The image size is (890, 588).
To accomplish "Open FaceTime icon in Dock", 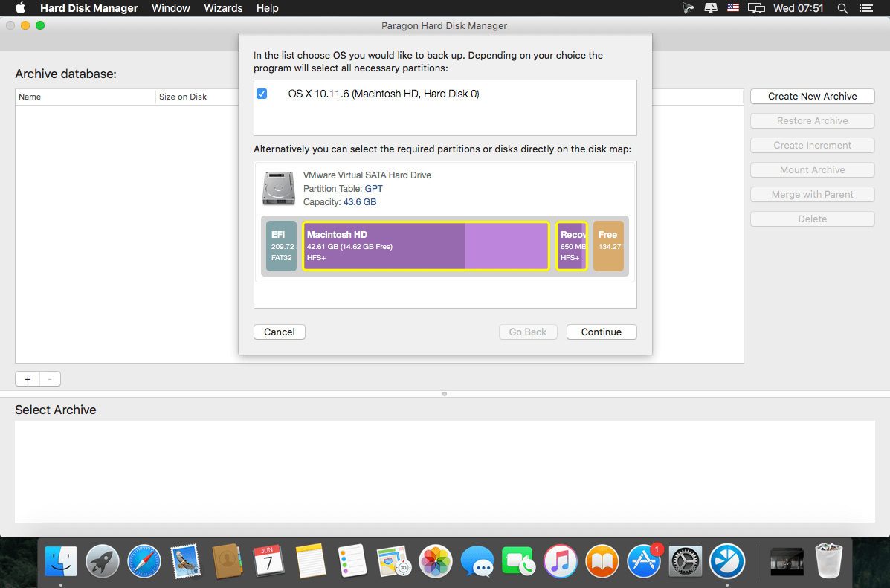I will click(x=518, y=561).
